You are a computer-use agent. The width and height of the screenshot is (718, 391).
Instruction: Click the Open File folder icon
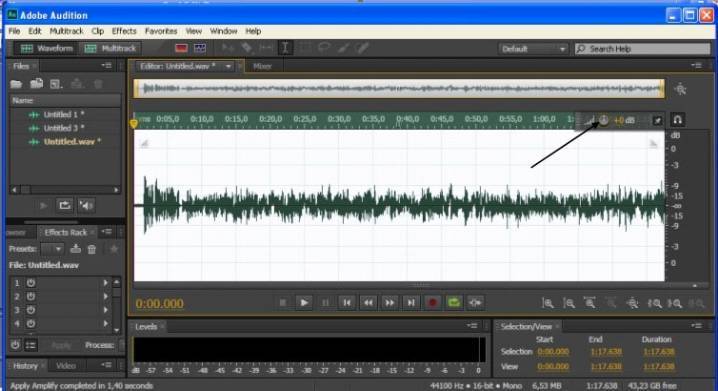tap(16, 84)
